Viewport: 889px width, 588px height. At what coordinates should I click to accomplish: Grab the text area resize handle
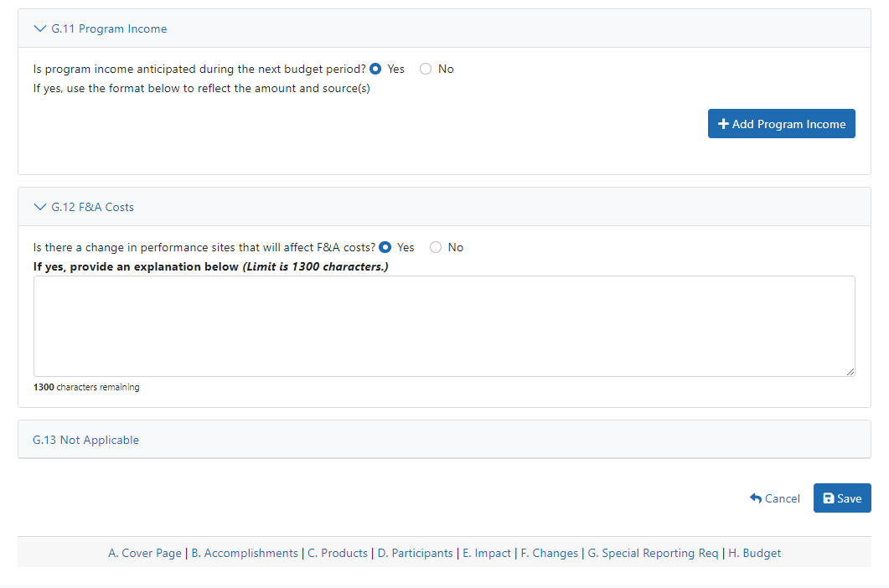point(850,371)
